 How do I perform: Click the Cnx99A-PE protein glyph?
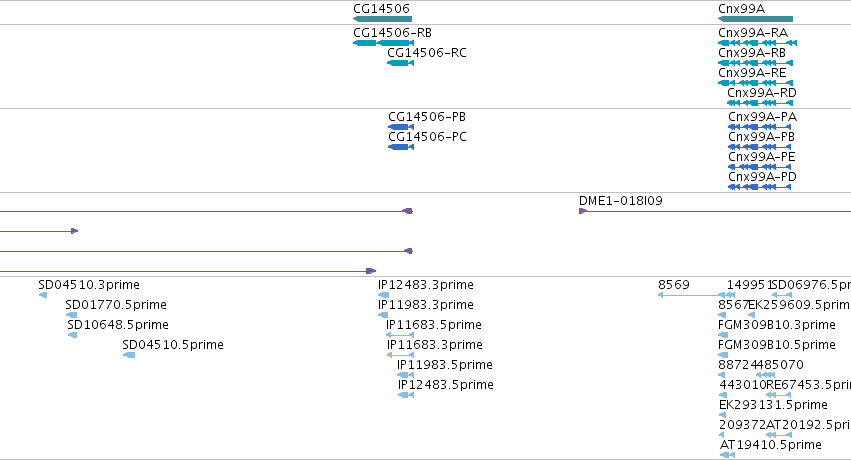click(x=759, y=167)
